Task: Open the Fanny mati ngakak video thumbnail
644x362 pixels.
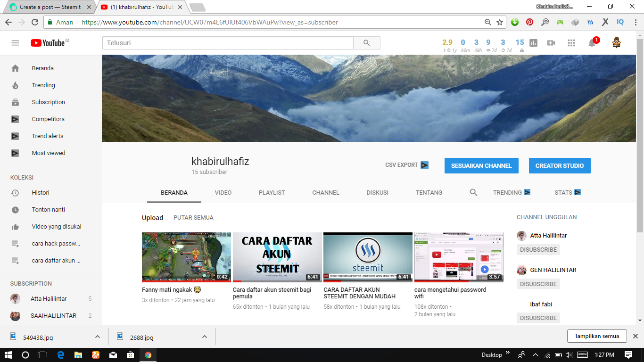Action: (x=186, y=257)
